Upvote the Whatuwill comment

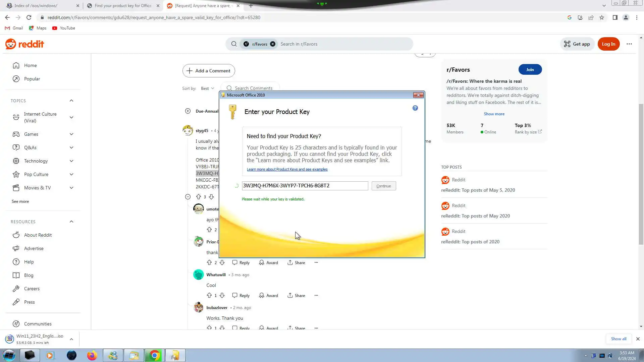[x=209, y=295]
